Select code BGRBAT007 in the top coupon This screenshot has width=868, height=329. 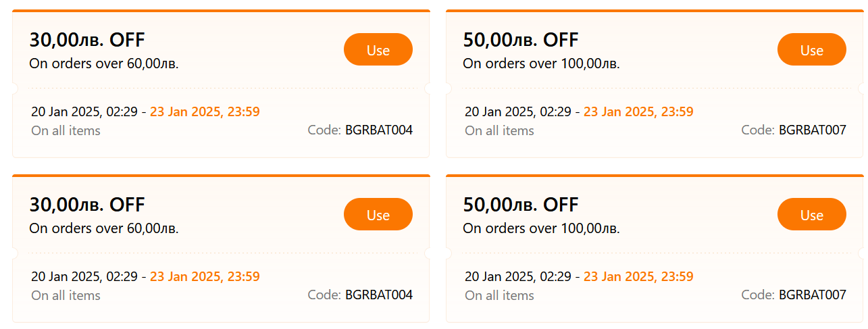point(812,130)
